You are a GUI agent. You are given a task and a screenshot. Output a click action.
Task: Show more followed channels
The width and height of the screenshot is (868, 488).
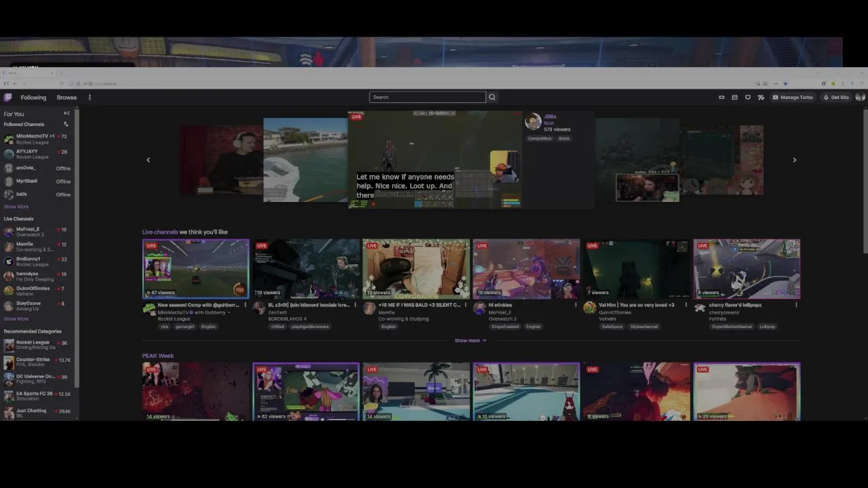(16, 206)
